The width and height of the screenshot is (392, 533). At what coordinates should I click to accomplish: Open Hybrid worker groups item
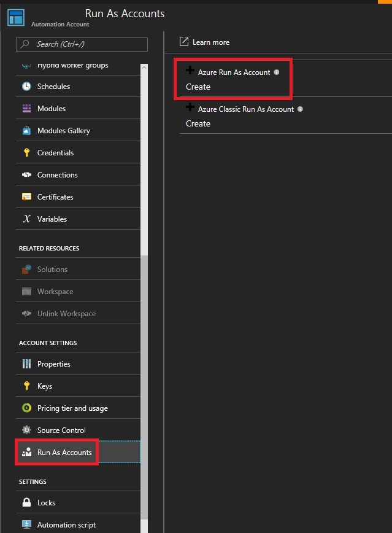point(78,69)
